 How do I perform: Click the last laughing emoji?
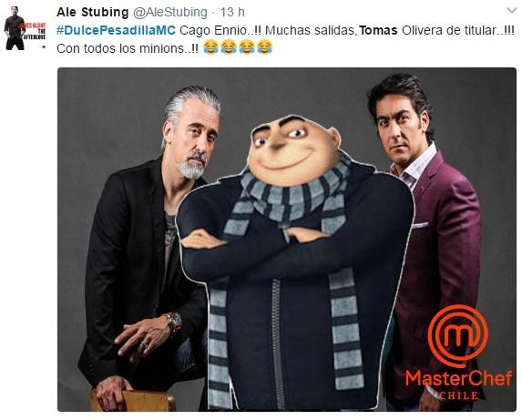265,46
